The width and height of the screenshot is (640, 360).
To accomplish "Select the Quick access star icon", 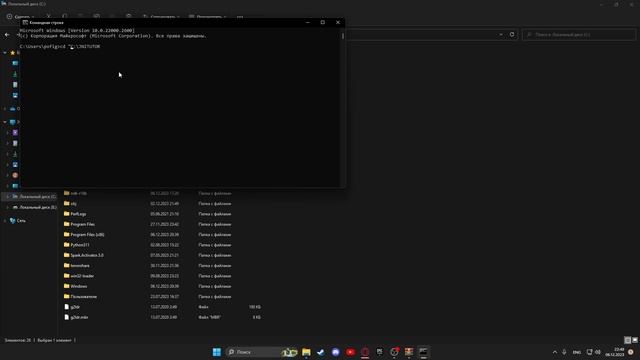I will tap(12, 53).
